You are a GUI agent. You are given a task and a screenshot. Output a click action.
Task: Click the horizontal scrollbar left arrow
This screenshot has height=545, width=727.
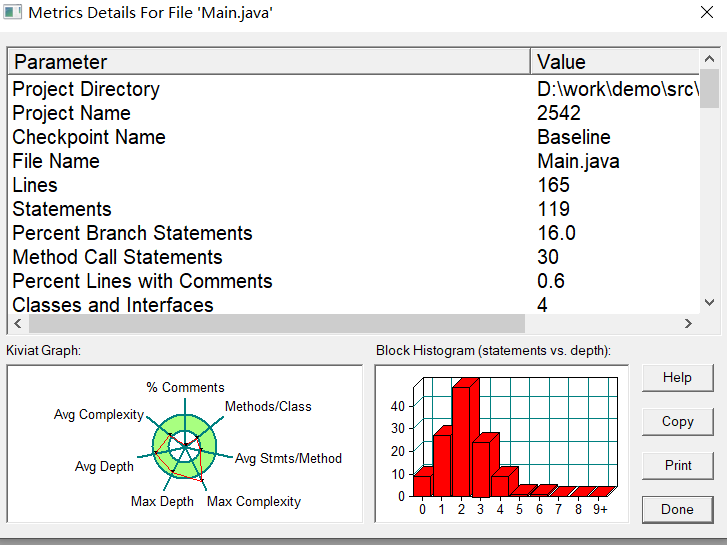18,323
